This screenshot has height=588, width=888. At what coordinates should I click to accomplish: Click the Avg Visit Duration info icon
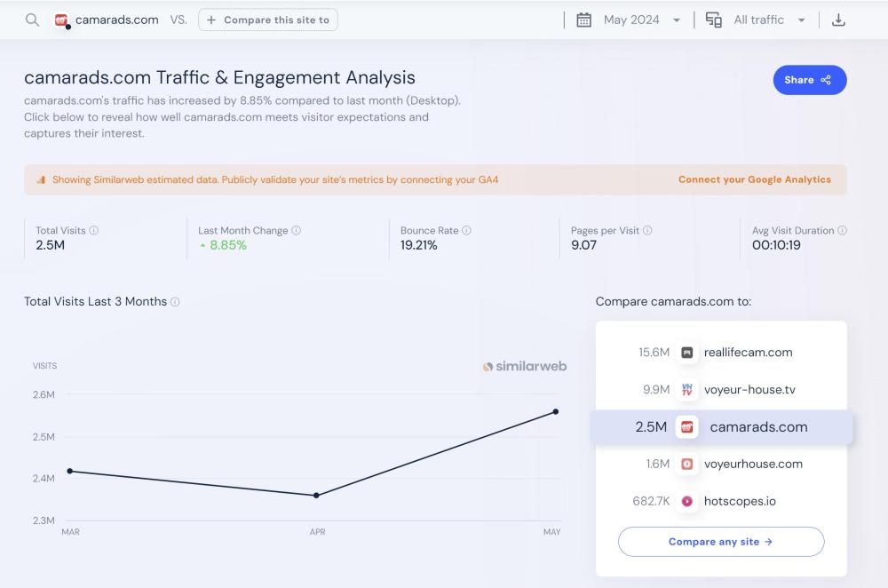tap(842, 230)
